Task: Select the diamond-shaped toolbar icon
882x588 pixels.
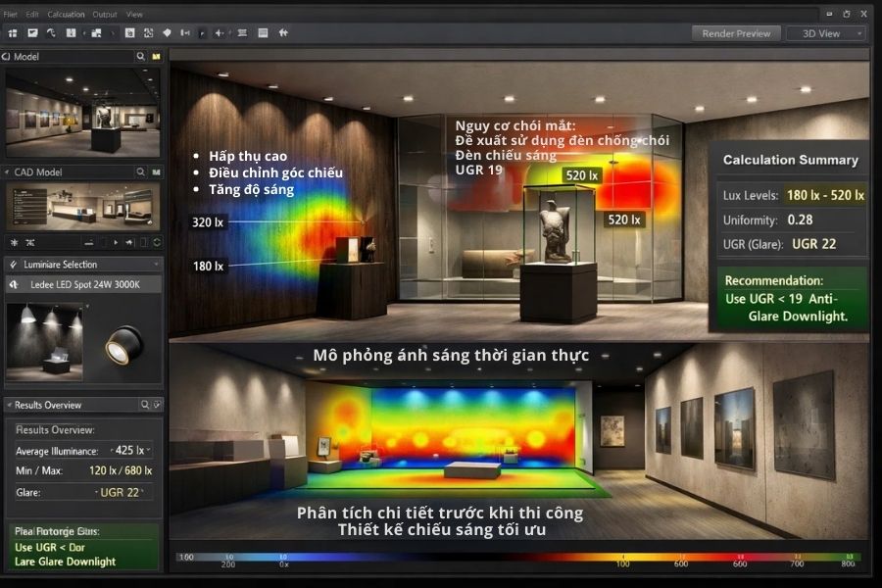Action: (167, 32)
